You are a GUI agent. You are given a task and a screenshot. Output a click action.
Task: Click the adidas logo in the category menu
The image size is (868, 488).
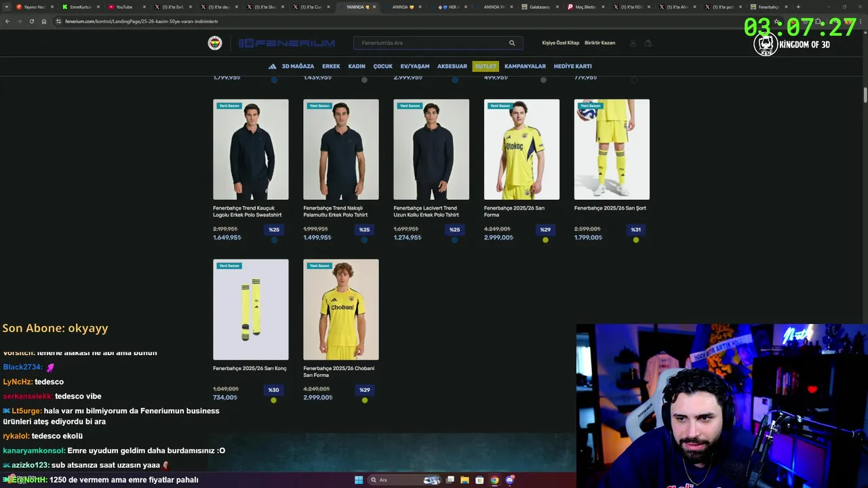click(x=272, y=66)
